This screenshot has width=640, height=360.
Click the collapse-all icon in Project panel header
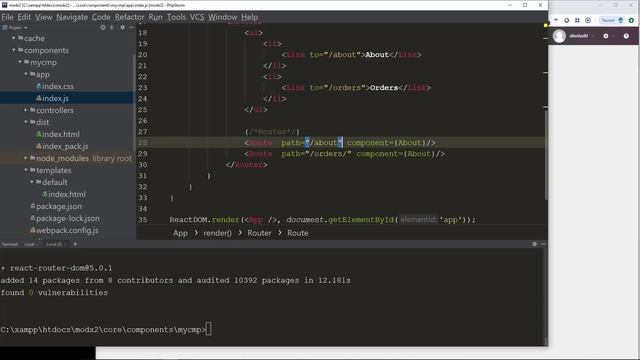(112, 27)
